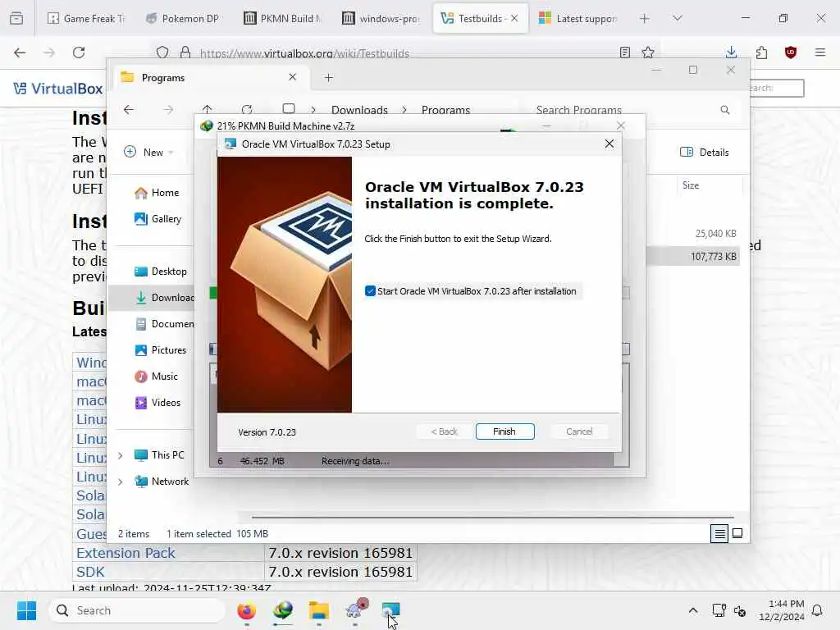Screen dimensions: 840x630
Task: Switch to Latest support tab
Action: (577, 18)
